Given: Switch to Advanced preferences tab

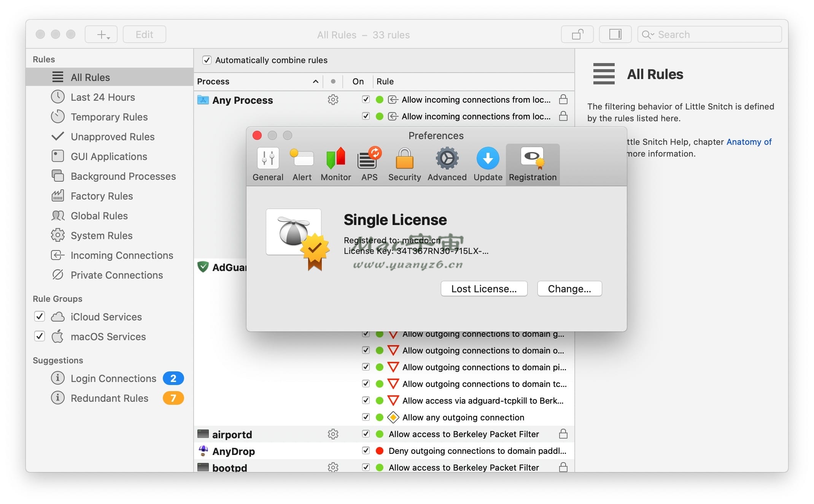Looking at the screenshot, I should pyautogui.click(x=447, y=164).
